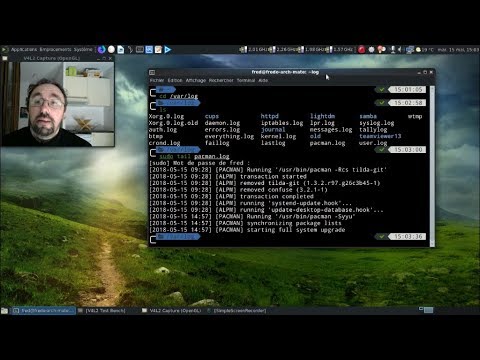Image resolution: width=480 pixels, height=360 pixels.
Task: Open the Fichier menu in the terminal
Action: pyautogui.click(x=157, y=80)
